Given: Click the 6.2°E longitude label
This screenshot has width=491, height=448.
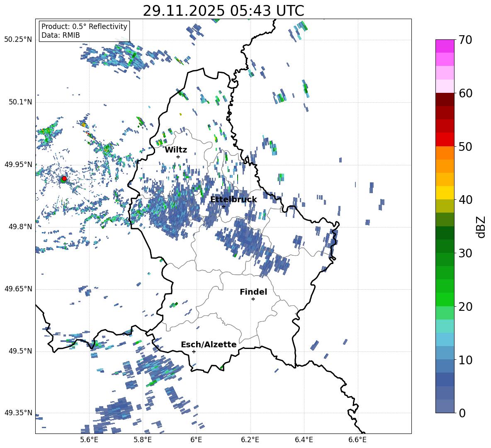Looking at the screenshot, I should [250, 440].
